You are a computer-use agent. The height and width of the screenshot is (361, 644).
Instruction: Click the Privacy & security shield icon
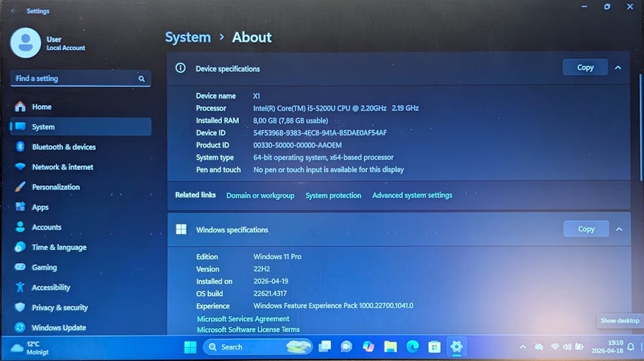[19, 307]
